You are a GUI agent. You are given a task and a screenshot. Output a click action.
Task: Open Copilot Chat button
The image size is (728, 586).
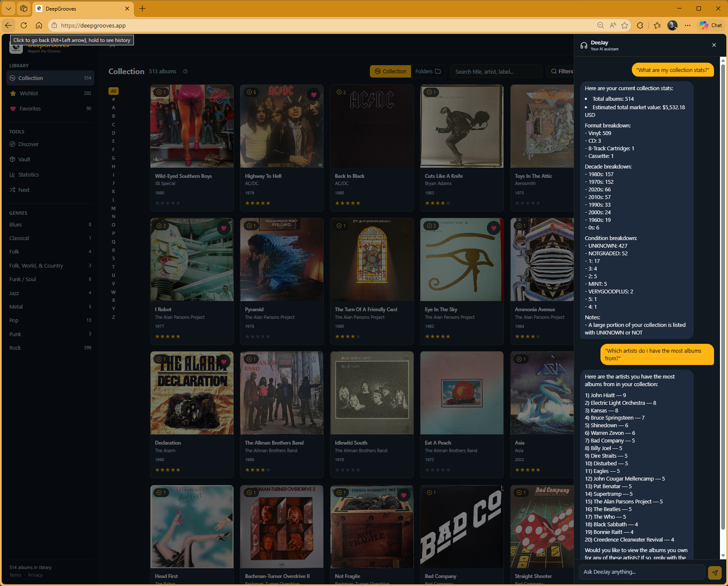[x=711, y=25]
